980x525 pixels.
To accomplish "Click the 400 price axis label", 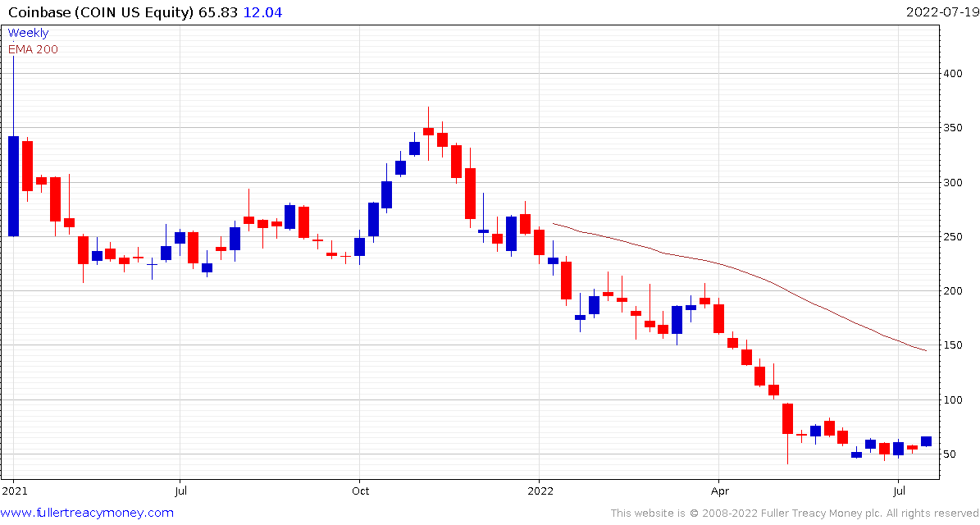I will click(x=952, y=74).
